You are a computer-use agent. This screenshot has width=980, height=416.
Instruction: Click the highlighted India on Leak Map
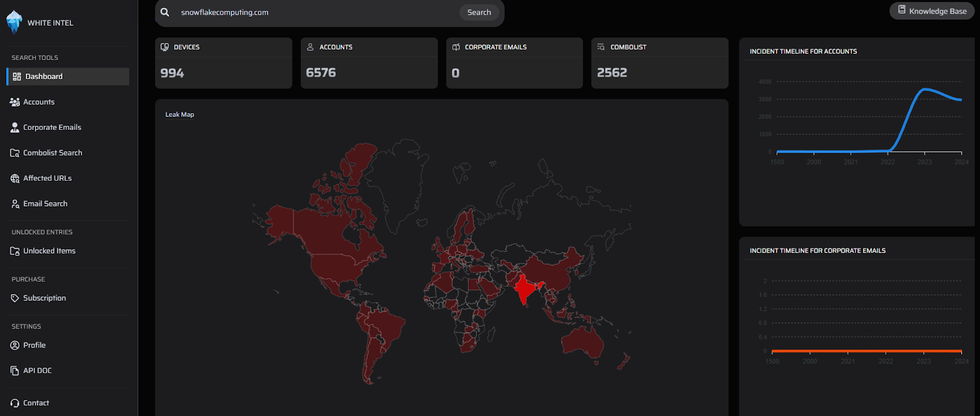point(526,289)
